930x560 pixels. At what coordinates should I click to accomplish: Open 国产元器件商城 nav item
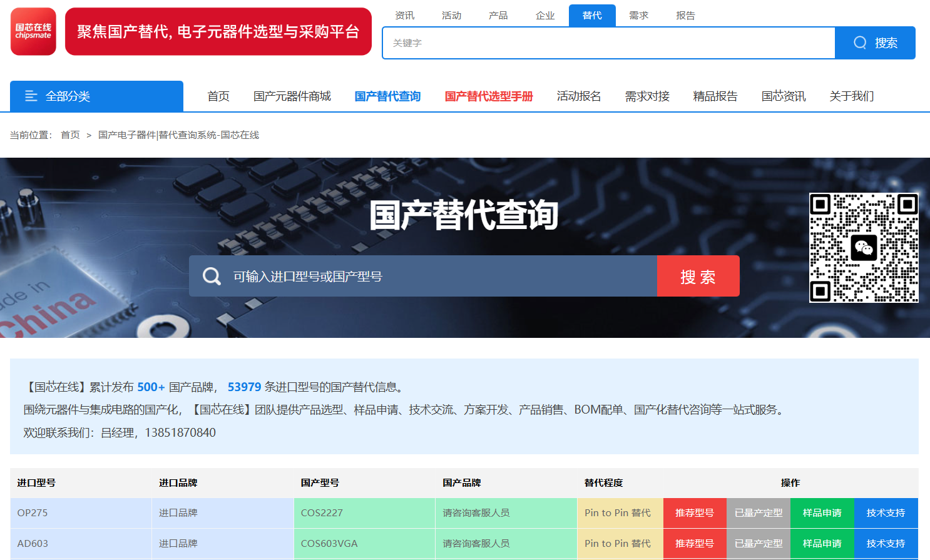point(292,96)
